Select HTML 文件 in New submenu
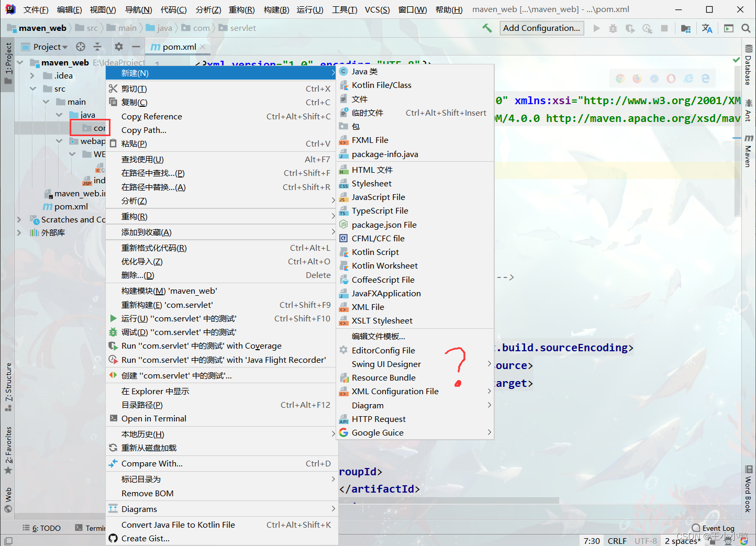756x546 pixels. pyautogui.click(x=415, y=170)
